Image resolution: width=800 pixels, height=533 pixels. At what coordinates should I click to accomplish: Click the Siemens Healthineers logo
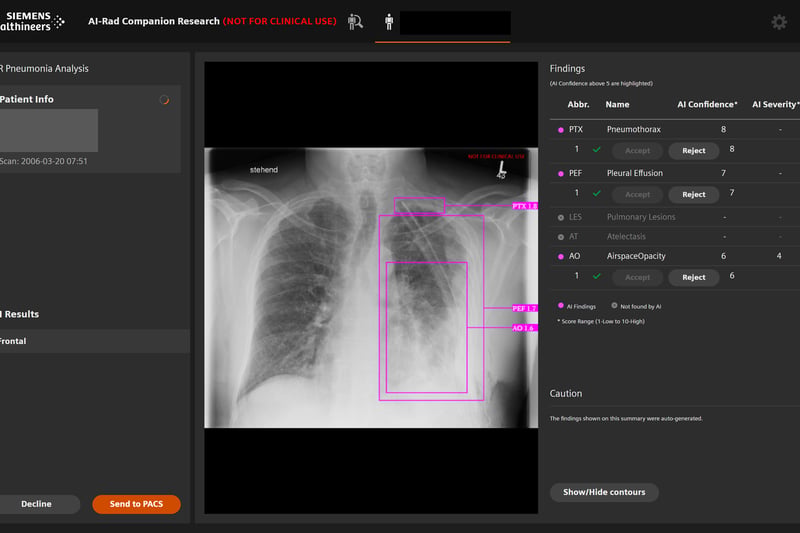(32, 21)
